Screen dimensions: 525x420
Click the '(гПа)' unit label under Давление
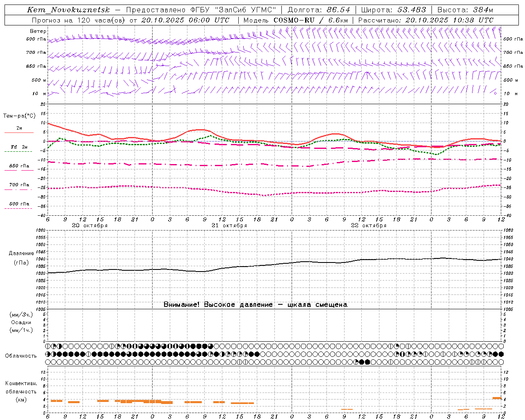[21, 263]
